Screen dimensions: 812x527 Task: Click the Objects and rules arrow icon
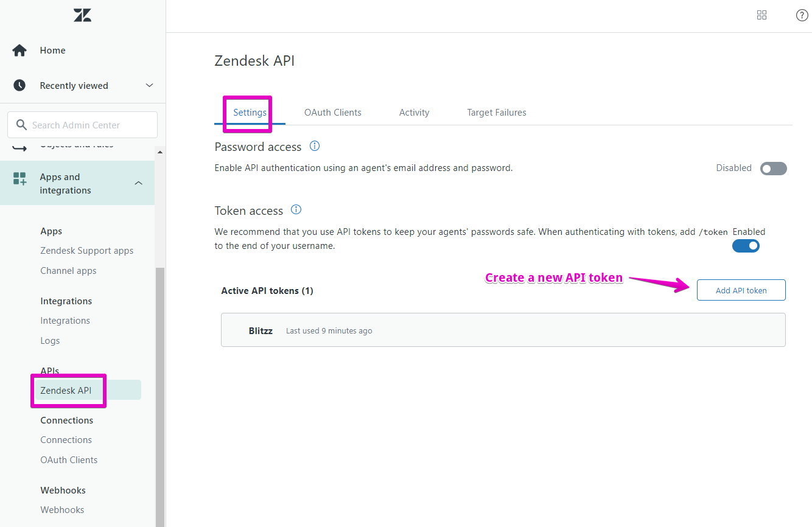point(19,148)
